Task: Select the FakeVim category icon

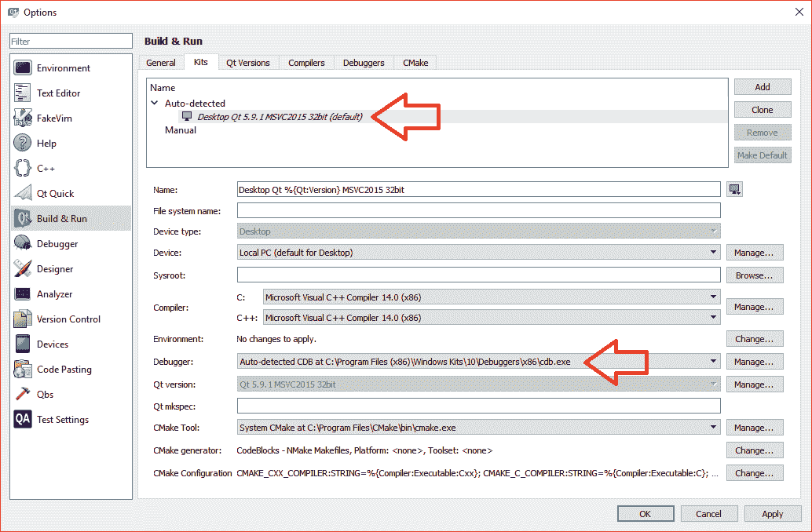Action: [x=23, y=118]
